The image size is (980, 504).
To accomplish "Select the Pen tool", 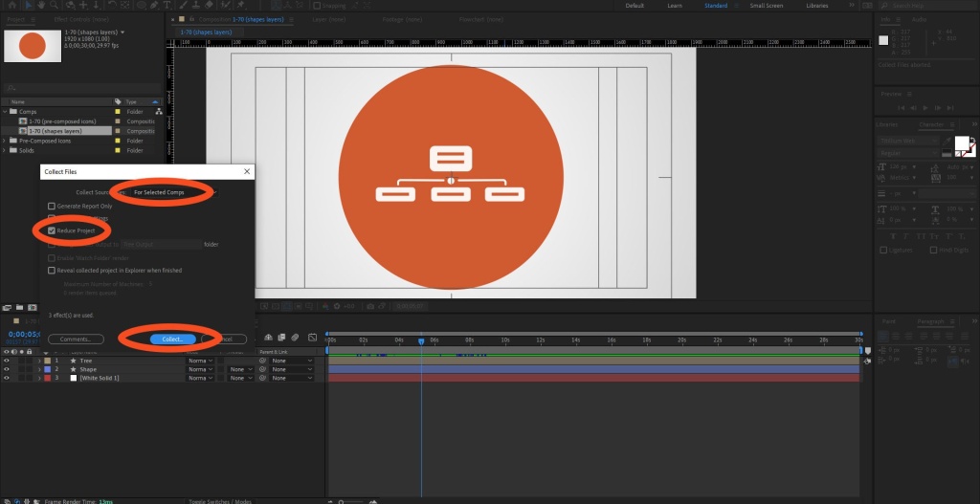I will click(x=154, y=5).
